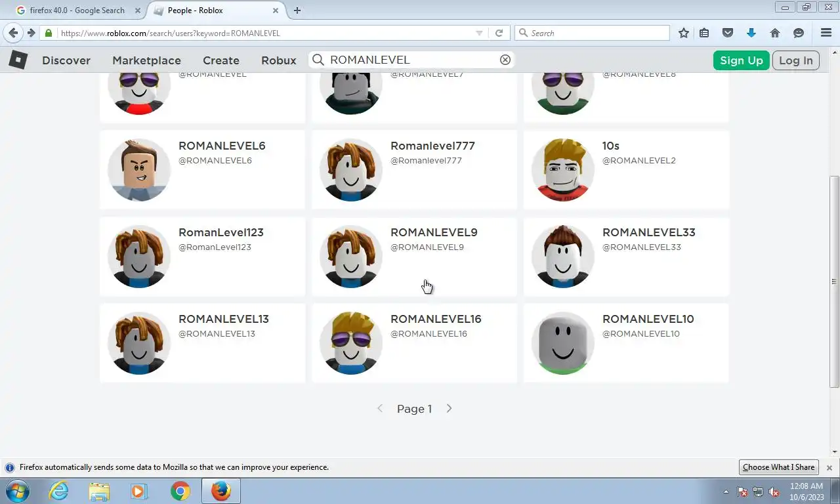This screenshot has height=504, width=840.
Task: Close the Google Search tab
Action: pyautogui.click(x=138, y=10)
